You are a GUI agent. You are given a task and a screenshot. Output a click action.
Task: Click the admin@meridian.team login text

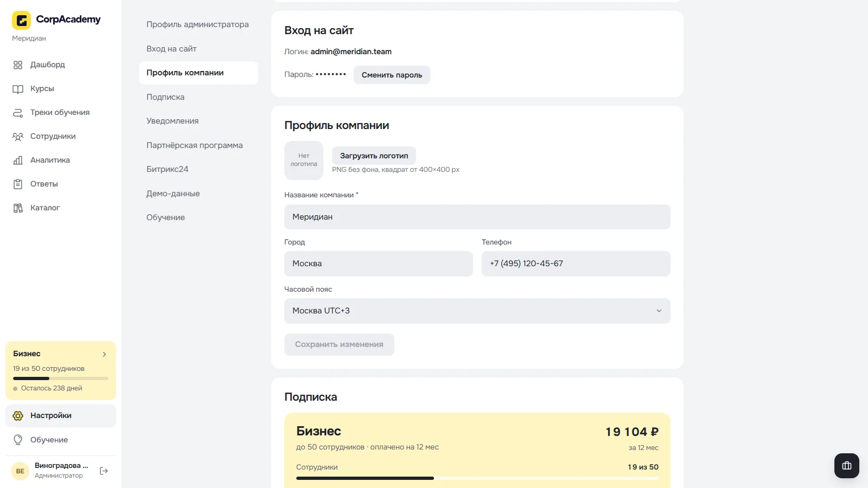click(351, 52)
